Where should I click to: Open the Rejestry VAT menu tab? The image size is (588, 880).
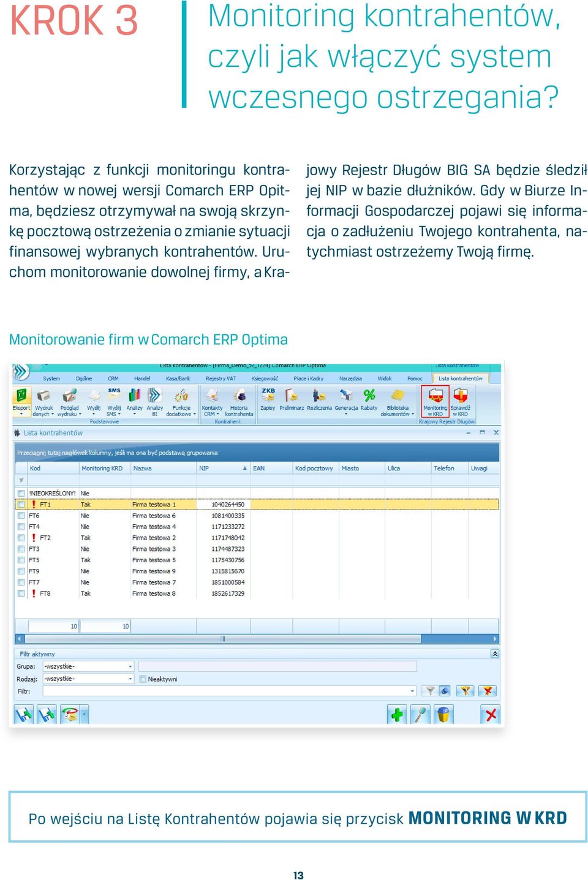[x=221, y=378]
